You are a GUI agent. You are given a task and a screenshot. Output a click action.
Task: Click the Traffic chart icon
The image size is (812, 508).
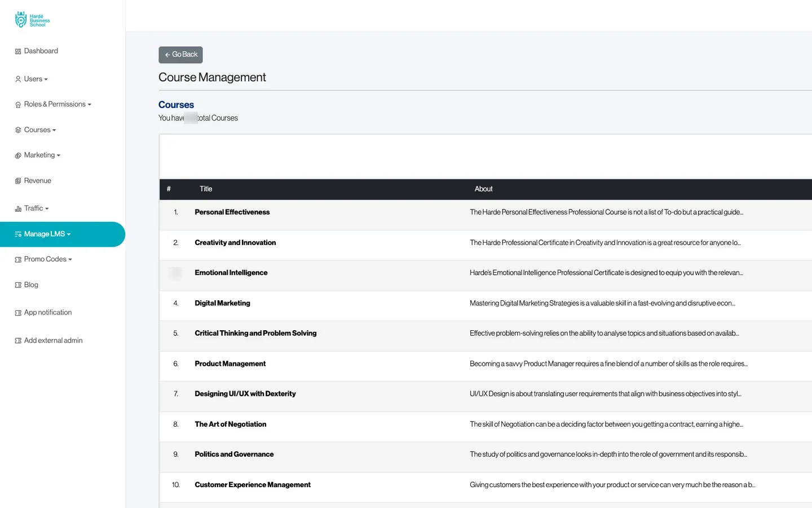(x=18, y=209)
